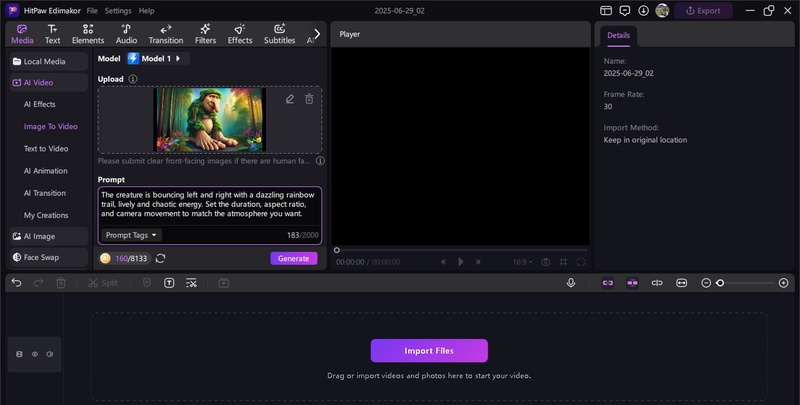Screen dimensions: 800x405
Task: Switch to the Transition tab
Action: pyautogui.click(x=165, y=34)
